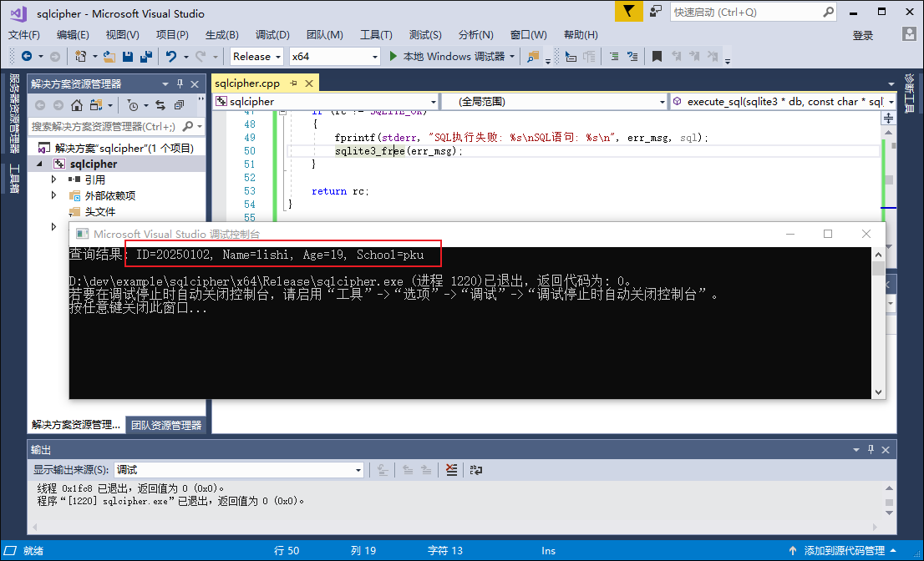
Task: Open the 调试(D) menu
Action: point(272,34)
